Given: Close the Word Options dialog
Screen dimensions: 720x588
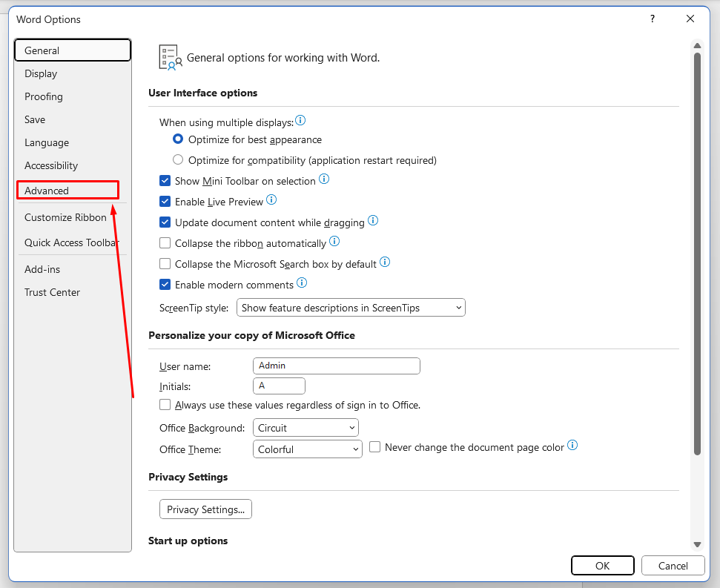Looking at the screenshot, I should (690, 19).
